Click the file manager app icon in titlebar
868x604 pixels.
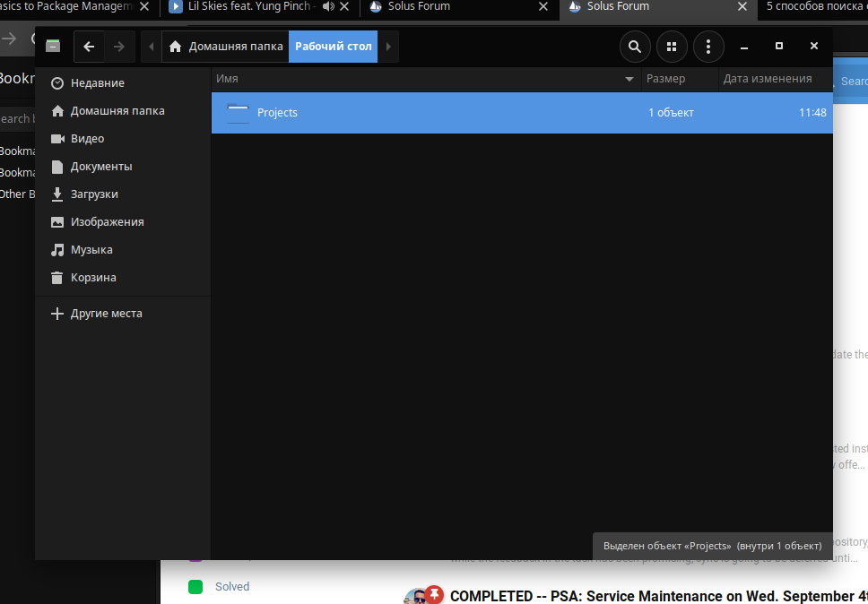pos(53,47)
